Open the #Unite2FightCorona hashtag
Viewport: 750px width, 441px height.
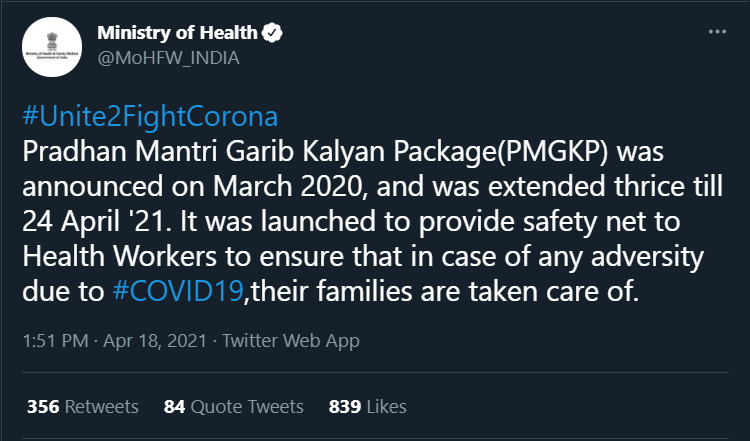(x=149, y=115)
